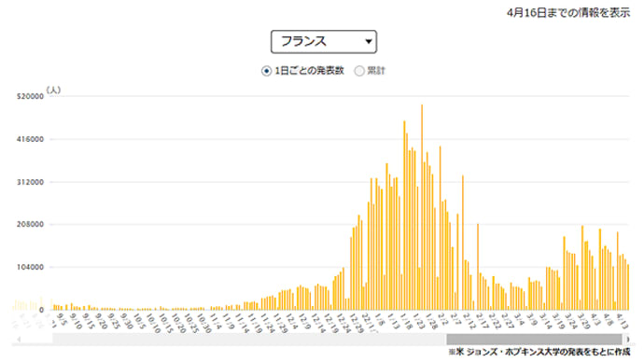Click the ジョンズ・ホプキンス大学 source note

[539, 352]
